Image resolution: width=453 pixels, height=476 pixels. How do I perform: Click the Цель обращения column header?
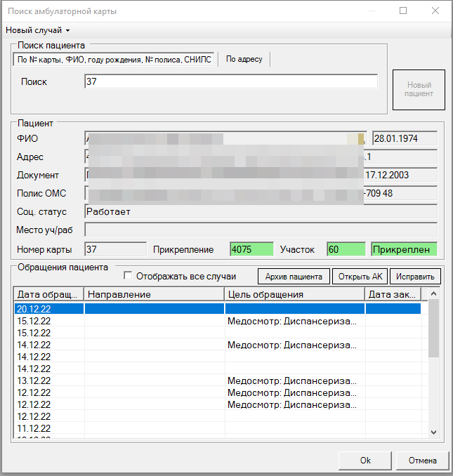pos(295,294)
